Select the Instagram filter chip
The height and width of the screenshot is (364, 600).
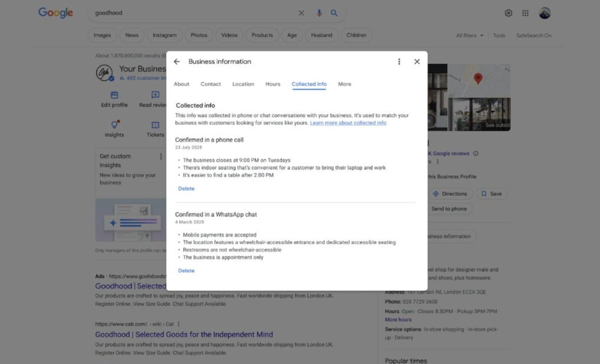[x=164, y=35]
